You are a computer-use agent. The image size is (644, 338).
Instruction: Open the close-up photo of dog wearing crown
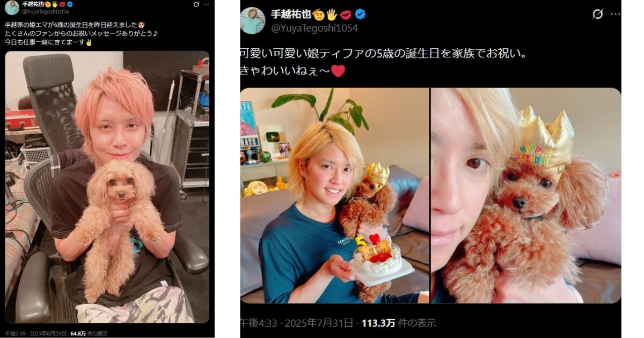coord(526,196)
